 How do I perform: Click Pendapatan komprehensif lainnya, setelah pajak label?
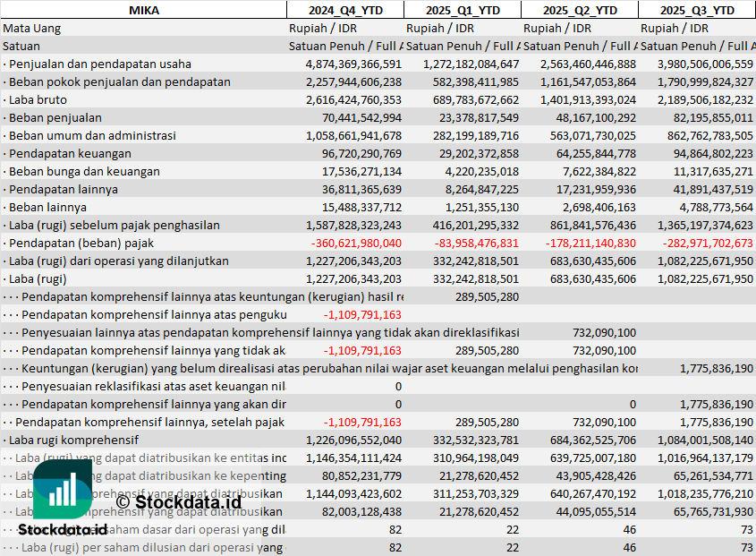(149, 423)
